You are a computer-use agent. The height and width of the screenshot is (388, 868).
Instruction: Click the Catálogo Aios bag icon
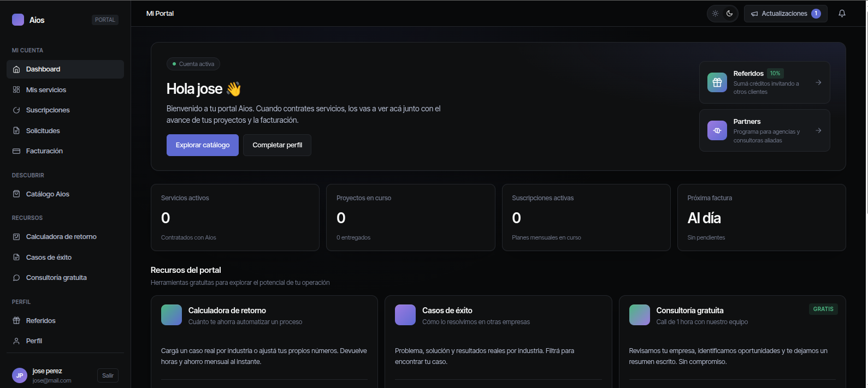pos(16,194)
